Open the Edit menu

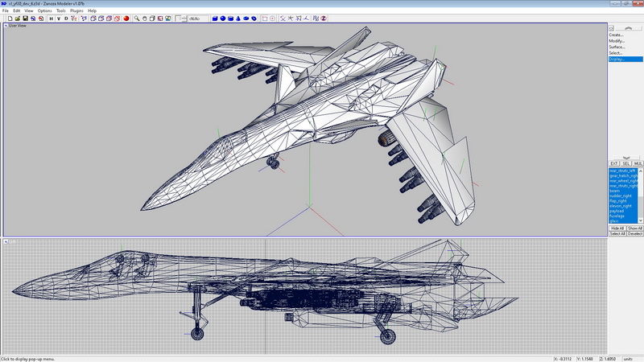tap(16, 10)
